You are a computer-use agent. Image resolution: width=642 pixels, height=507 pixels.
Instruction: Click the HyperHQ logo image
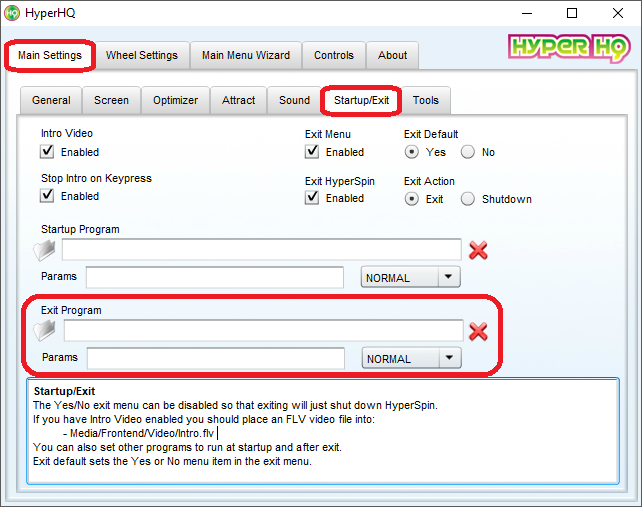point(568,49)
